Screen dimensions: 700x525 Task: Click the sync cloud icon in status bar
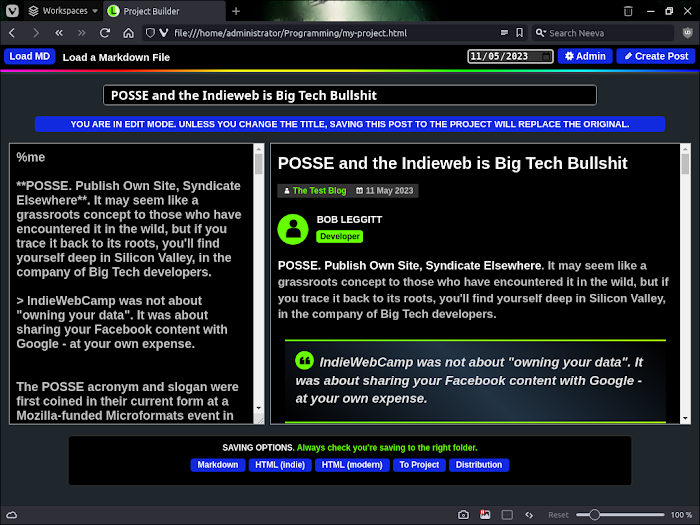12,515
